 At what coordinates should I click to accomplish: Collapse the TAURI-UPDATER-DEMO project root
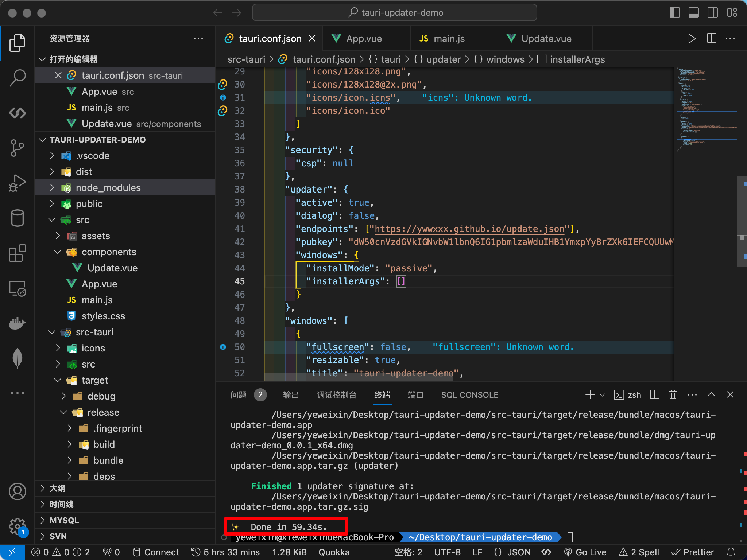pos(125,140)
